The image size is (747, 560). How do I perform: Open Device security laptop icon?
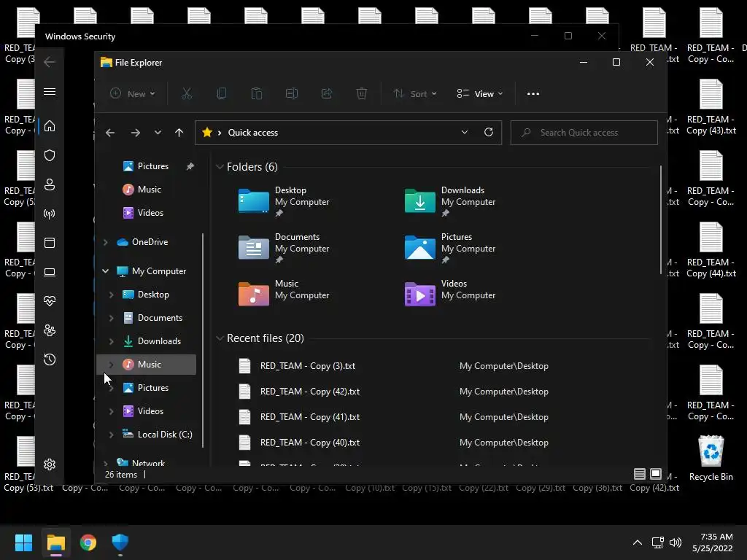pos(50,273)
